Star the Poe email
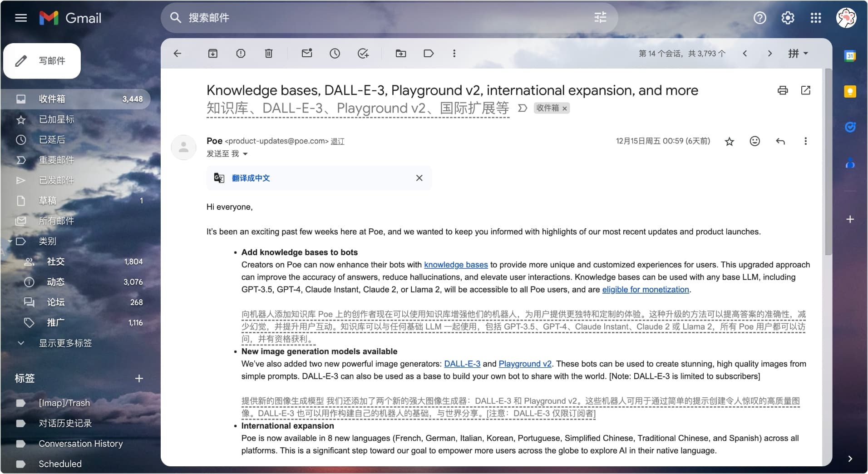This screenshot has height=474, width=868. click(730, 141)
